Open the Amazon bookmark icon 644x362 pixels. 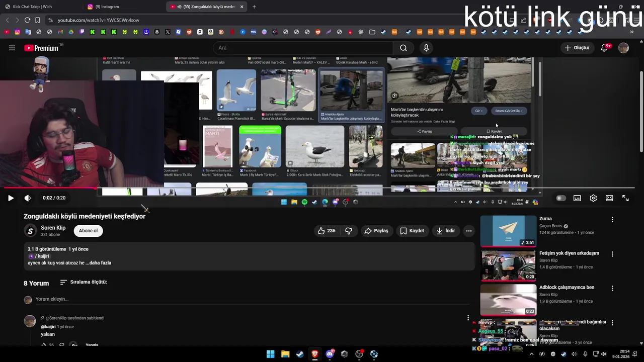coord(210,32)
